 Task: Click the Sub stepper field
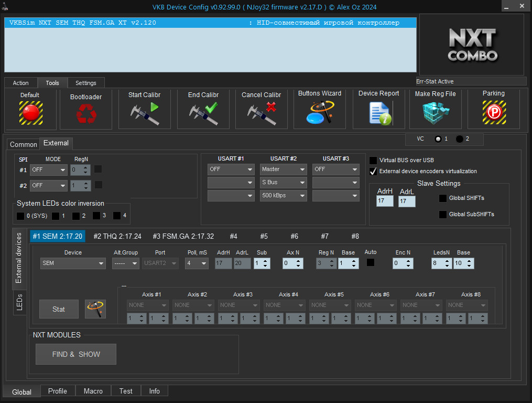point(262,263)
